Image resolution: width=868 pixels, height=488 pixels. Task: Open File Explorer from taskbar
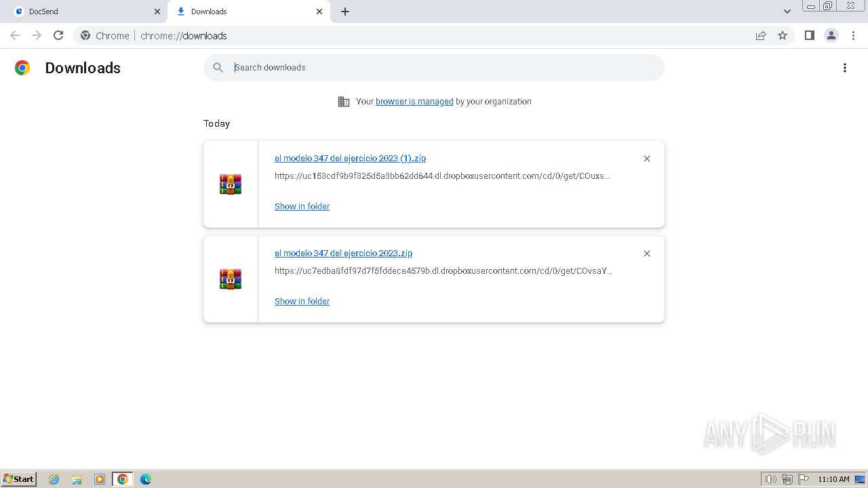coord(77,479)
